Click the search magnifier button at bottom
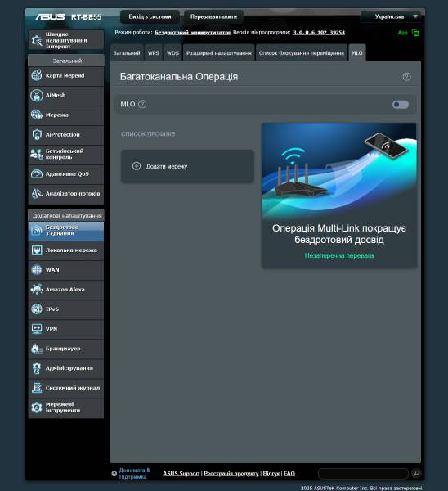Viewport: 448px width, 491px height. (x=416, y=473)
